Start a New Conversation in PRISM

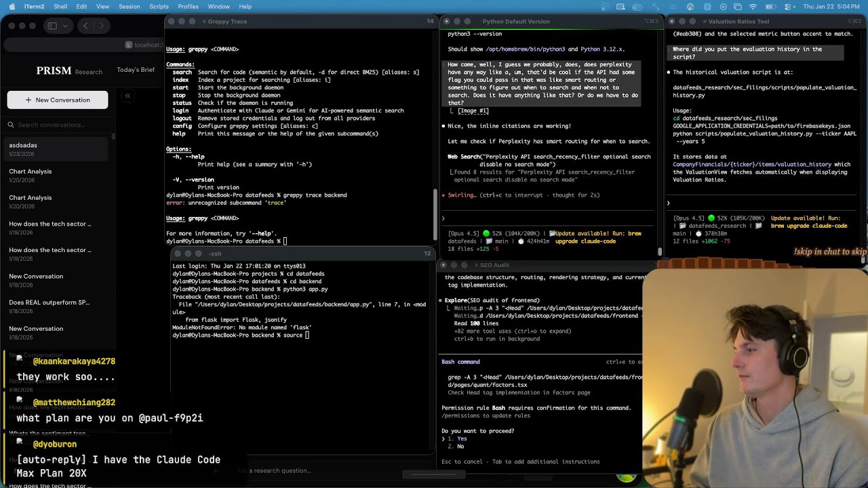tap(58, 100)
